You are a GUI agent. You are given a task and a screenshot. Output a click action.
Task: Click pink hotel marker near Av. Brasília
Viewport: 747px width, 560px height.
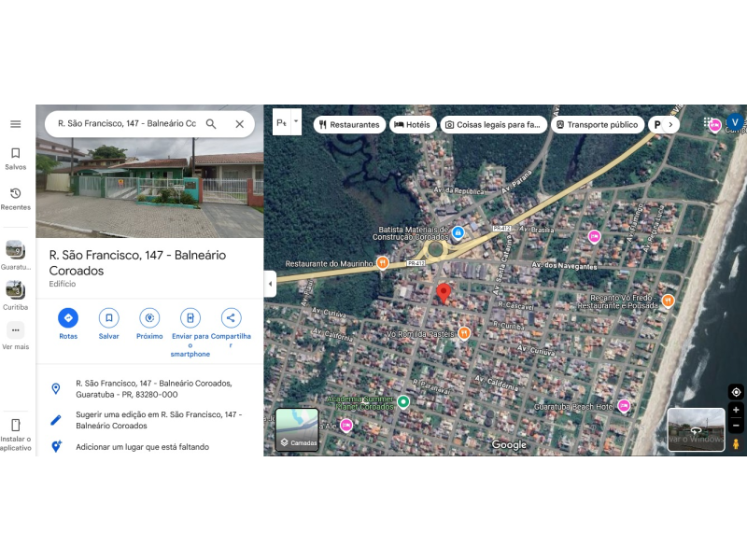pos(594,236)
